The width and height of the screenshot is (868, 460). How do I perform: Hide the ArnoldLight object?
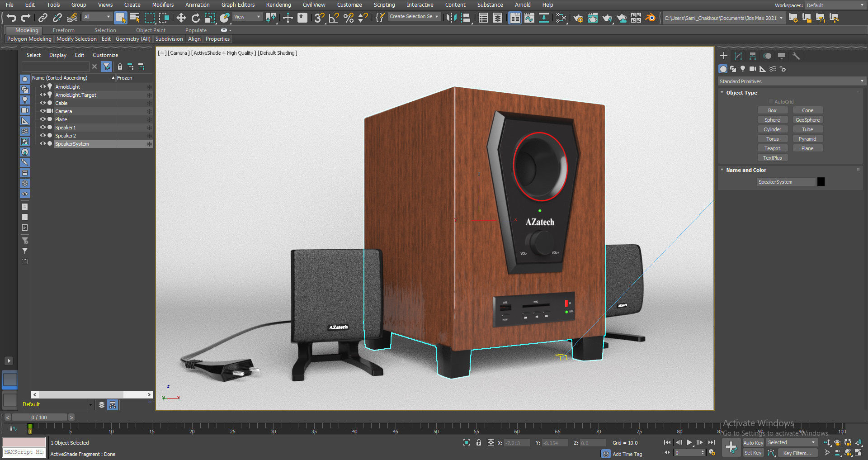(x=43, y=86)
